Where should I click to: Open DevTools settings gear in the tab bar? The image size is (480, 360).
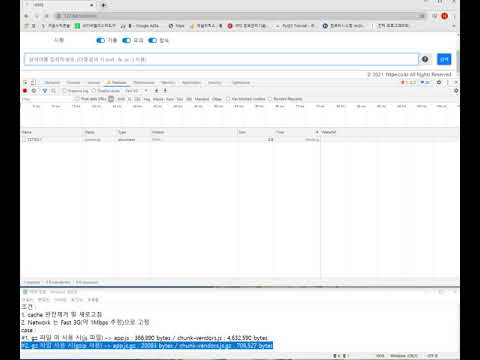pyautogui.click(x=439, y=82)
